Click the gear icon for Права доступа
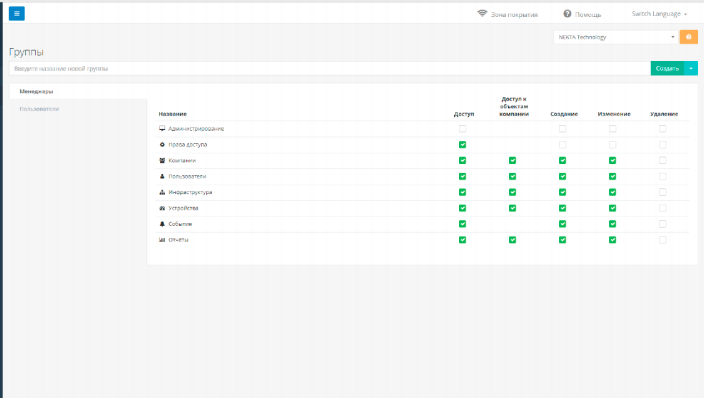The height and width of the screenshot is (398, 704). coord(162,145)
